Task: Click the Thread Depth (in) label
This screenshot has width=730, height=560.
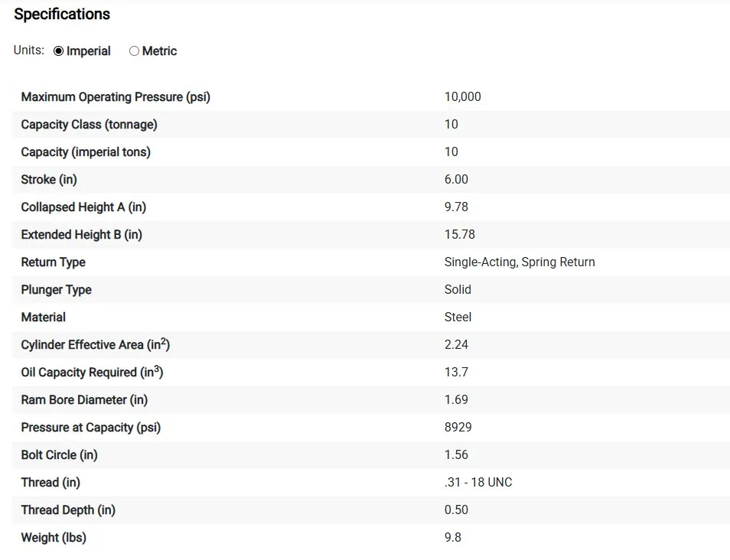Action: pyautogui.click(x=68, y=510)
